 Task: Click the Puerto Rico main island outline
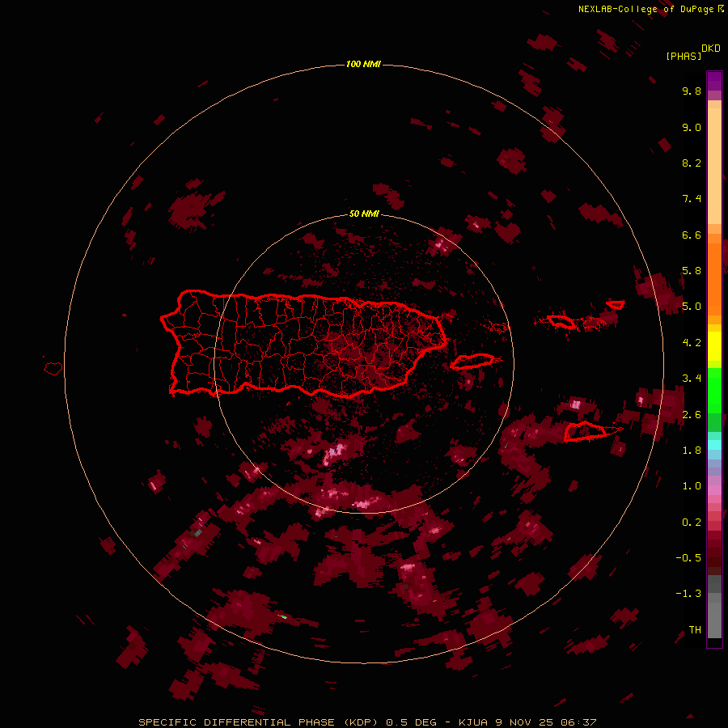point(304,344)
